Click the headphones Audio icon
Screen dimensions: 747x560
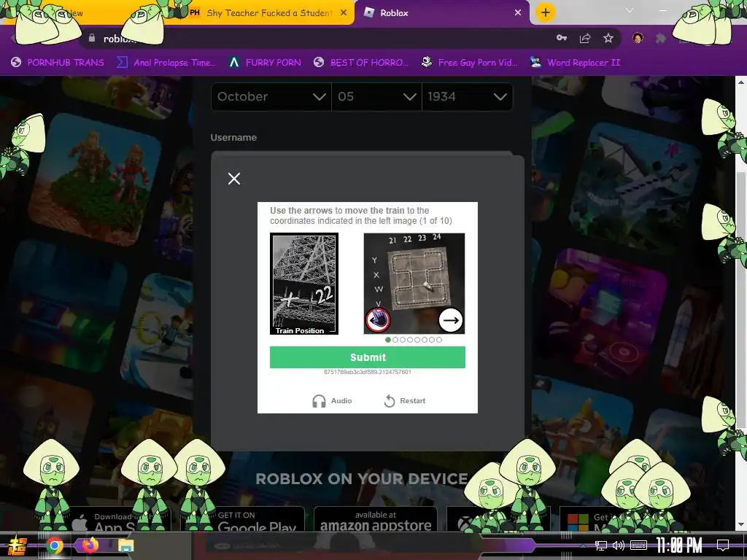[320, 402]
